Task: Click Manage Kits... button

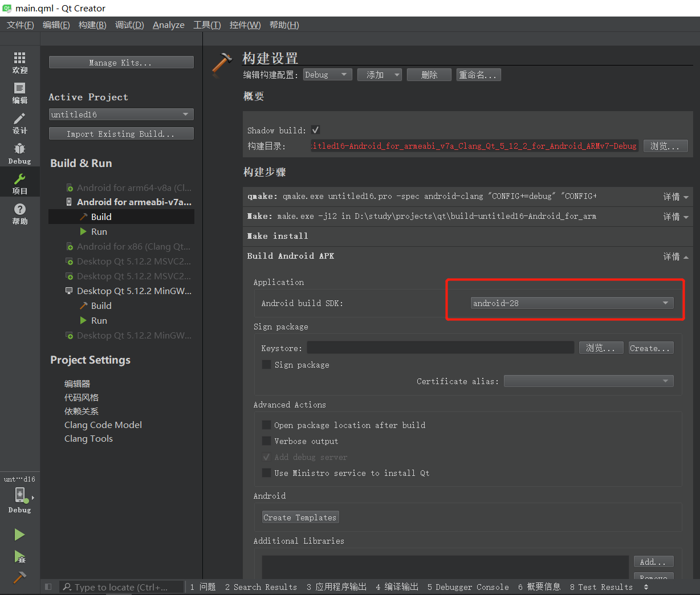Action: pos(121,62)
